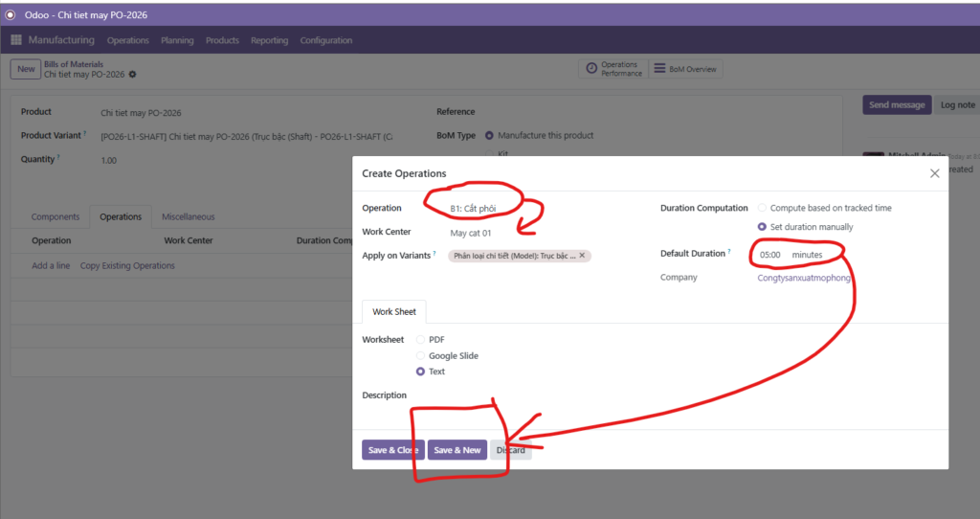This screenshot has height=519, width=980.
Task: Choose PDF worksheet type
Action: [421, 340]
